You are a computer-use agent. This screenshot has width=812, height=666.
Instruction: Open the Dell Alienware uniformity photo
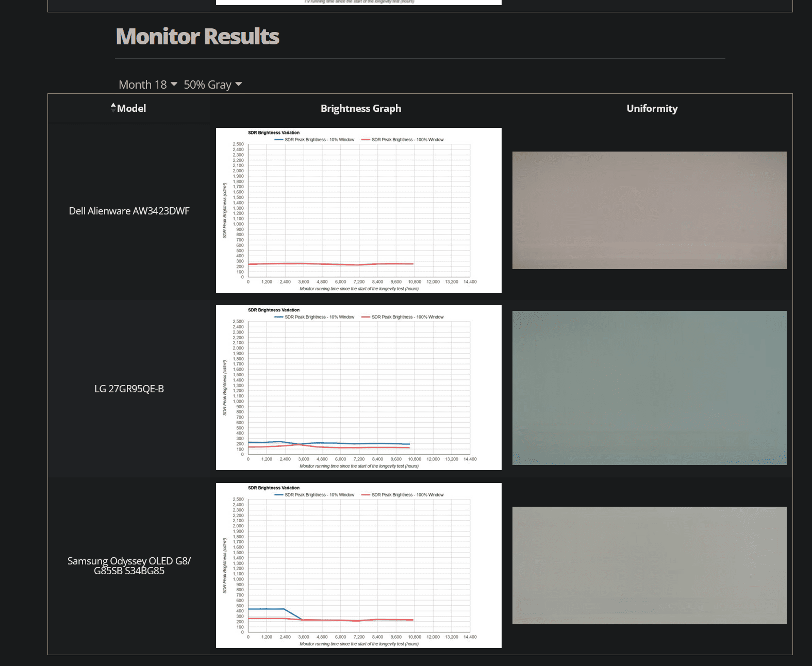650,210
